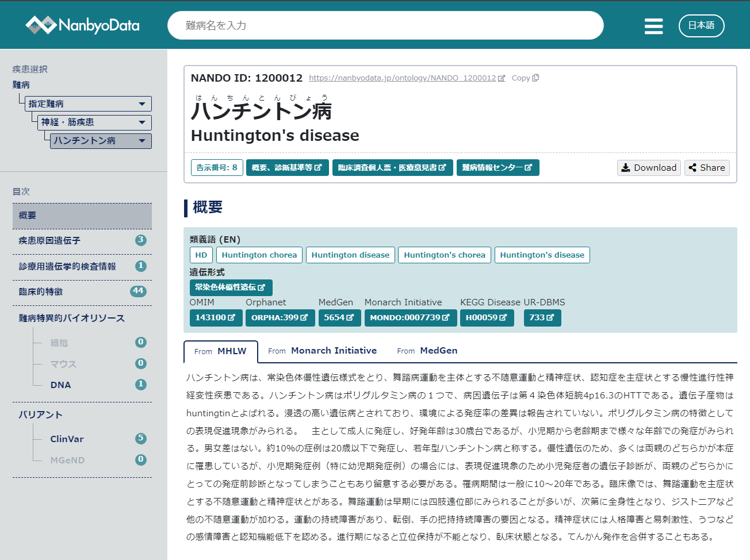This screenshot has width=750, height=560.
Task: Open MONDO:0007739 Monarch link
Action: click(410, 318)
